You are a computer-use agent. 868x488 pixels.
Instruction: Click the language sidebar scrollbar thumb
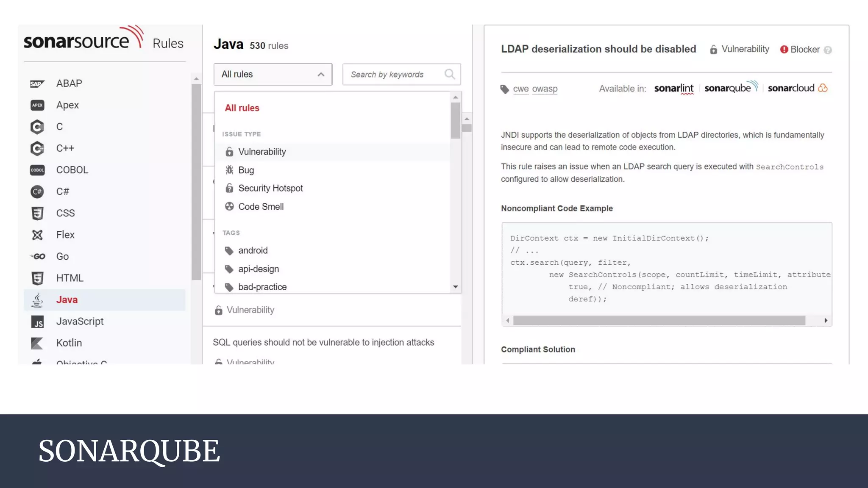[x=196, y=182]
